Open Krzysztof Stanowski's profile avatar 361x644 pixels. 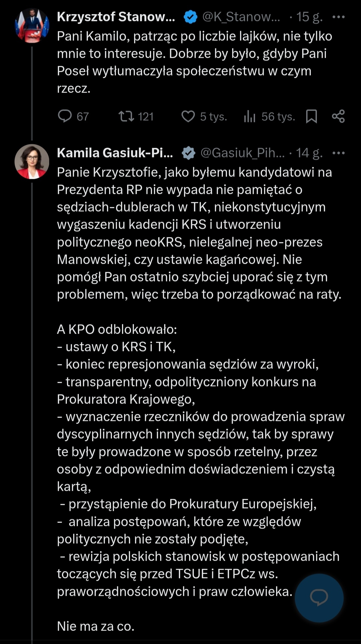click(32, 26)
